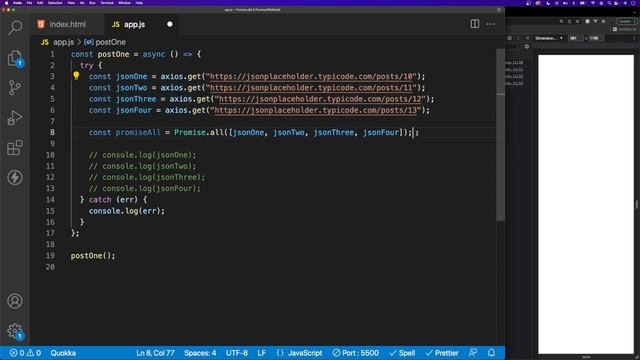Click the UTF-8 encoding indicator

[x=237, y=353]
